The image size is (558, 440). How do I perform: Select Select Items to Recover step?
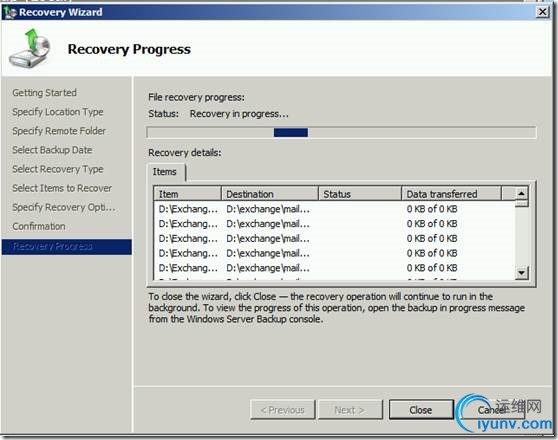(62, 188)
